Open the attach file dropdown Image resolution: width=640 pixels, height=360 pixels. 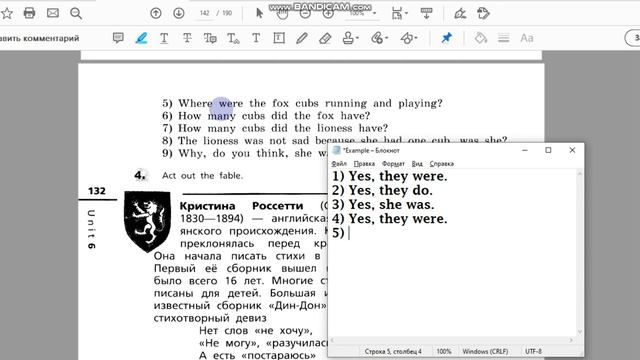coord(379,38)
